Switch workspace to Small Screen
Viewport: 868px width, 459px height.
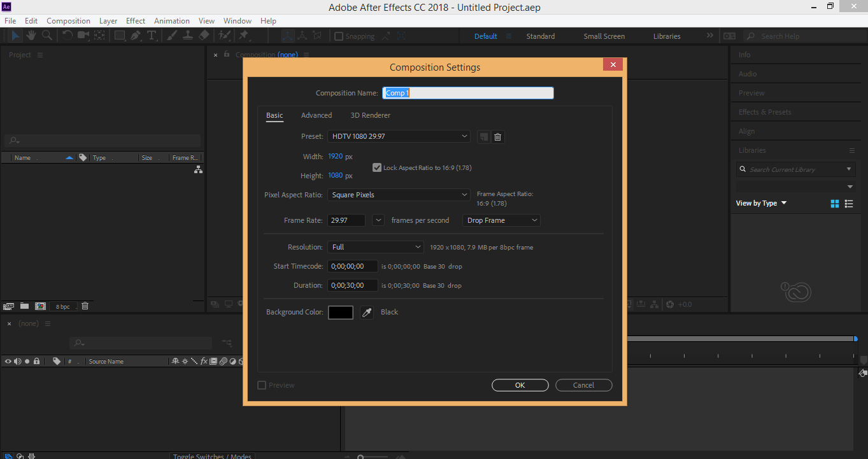tap(603, 36)
